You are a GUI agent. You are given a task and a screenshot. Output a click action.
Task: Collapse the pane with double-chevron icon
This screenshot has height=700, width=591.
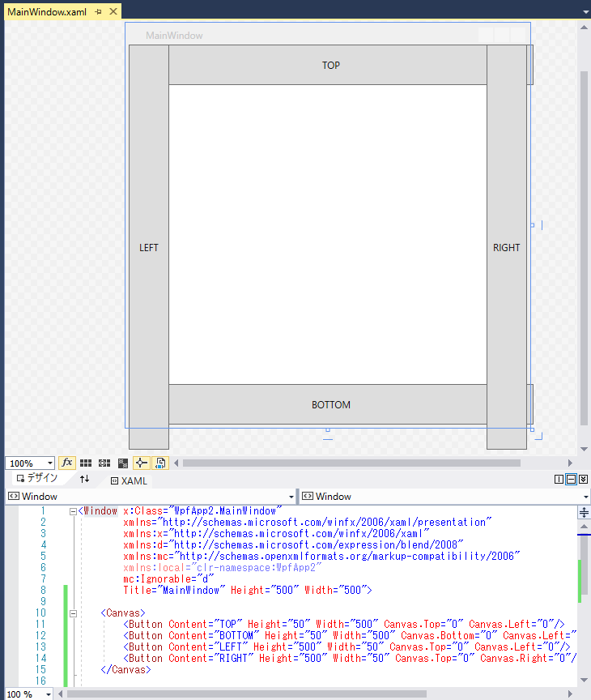(584, 480)
